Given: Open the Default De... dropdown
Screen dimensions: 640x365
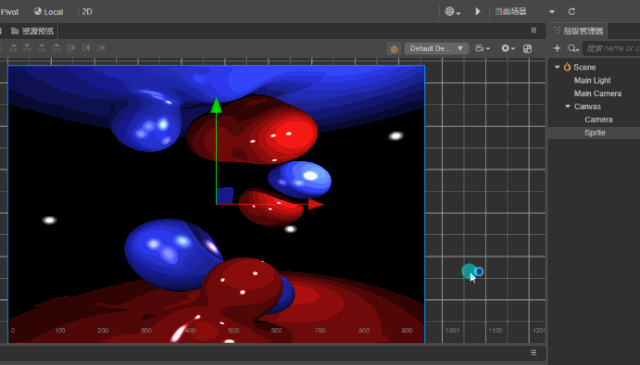Looking at the screenshot, I should 436,48.
